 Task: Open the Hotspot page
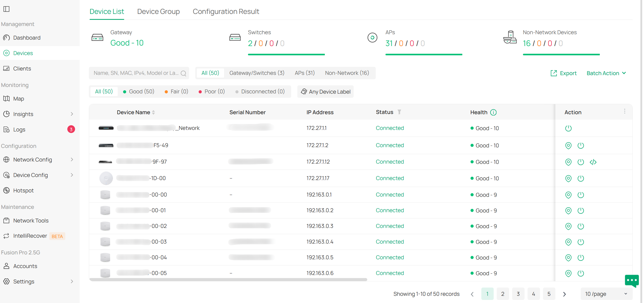[23, 190]
